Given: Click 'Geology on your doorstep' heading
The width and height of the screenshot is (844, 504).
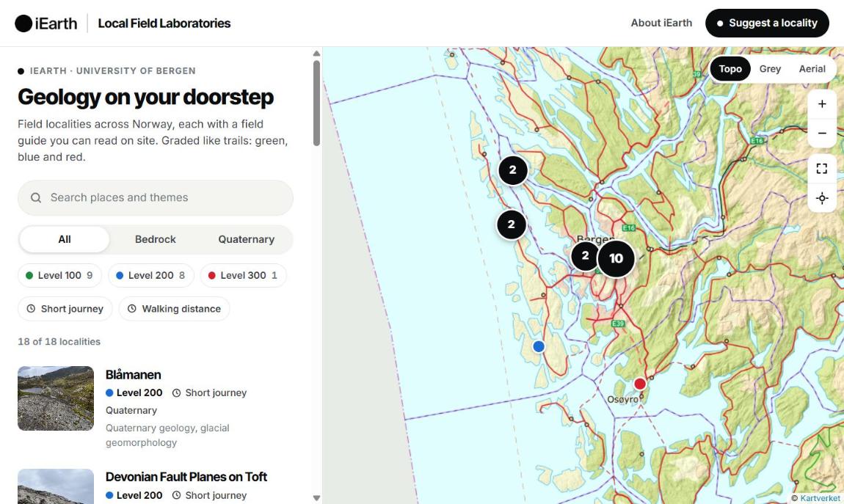Looking at the screenshot, I should [x=145, y=97].
